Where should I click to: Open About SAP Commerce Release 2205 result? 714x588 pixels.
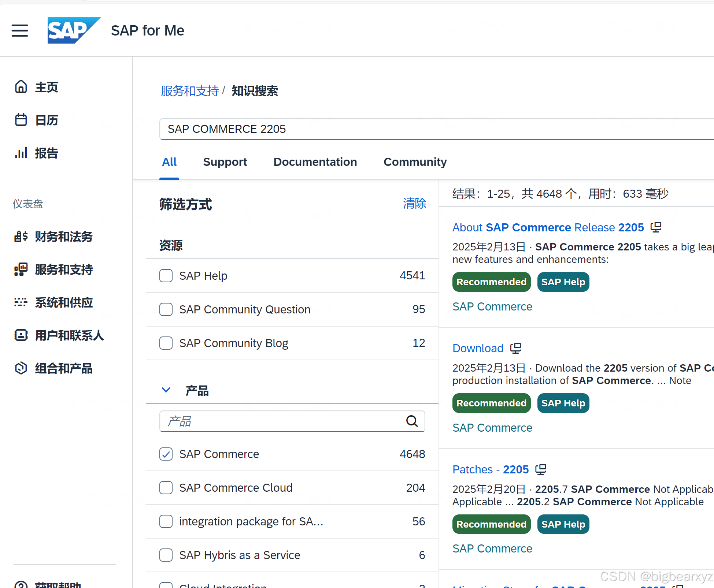coord(548,227)
